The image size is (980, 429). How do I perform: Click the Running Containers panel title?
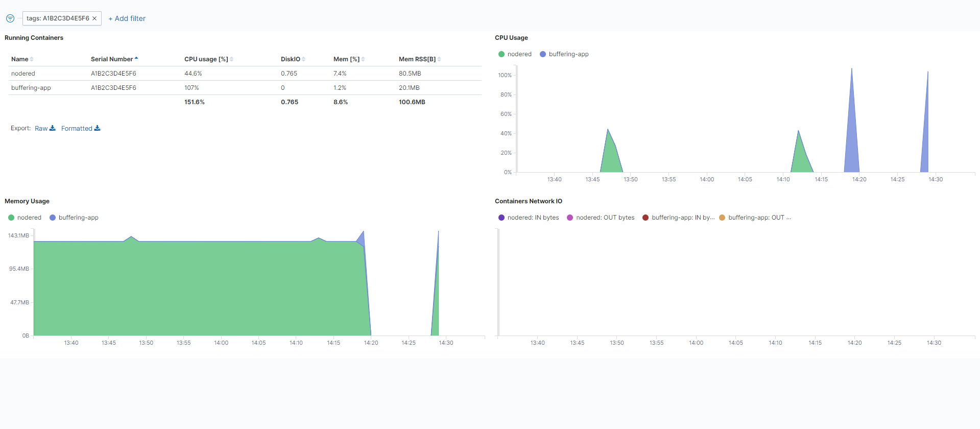tap(34, 38)
